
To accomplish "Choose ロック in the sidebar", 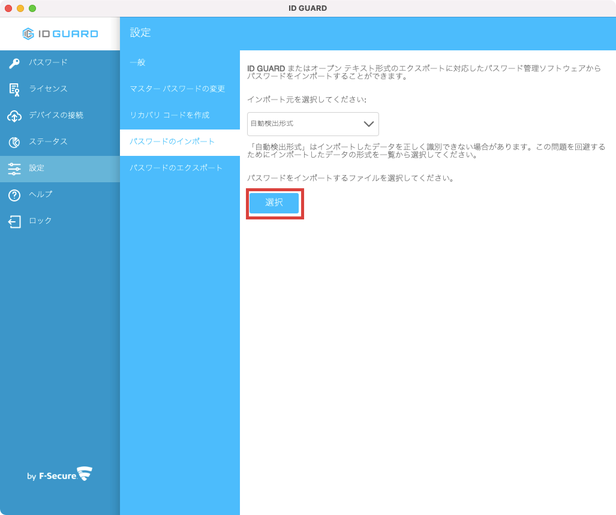I will (60, 221).
